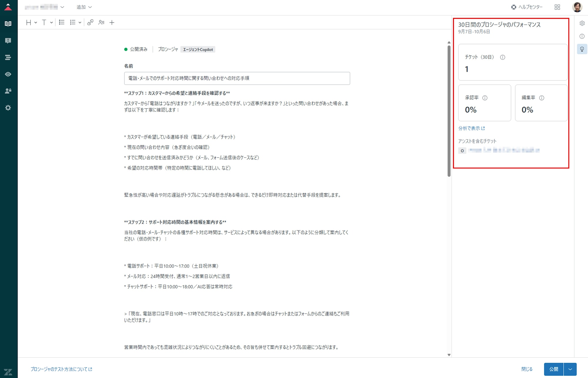
Task: Click the 公開 publish button
Action: point(554,369)
